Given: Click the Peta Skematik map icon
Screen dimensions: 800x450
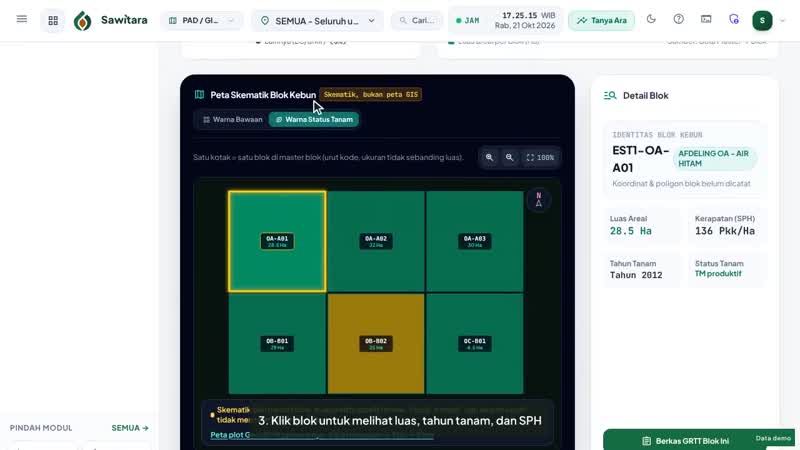Looking at the screenshot, I should pos(199,94).
